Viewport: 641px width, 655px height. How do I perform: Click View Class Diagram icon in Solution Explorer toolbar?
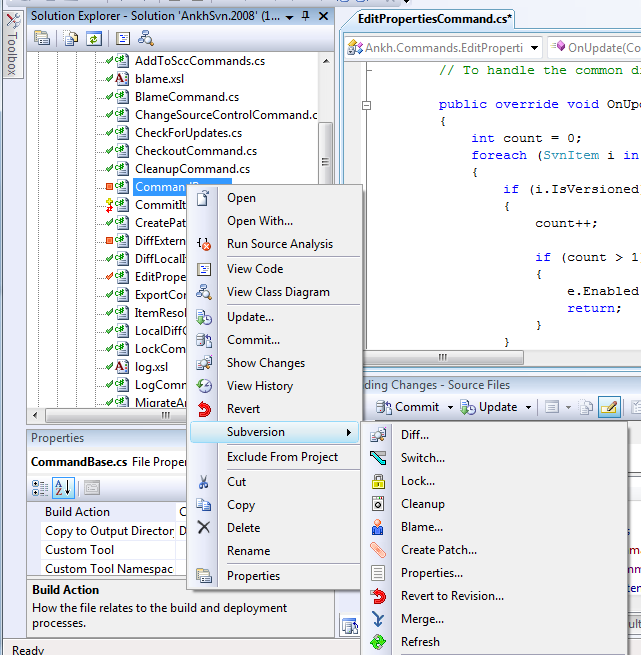coord(146,38)
